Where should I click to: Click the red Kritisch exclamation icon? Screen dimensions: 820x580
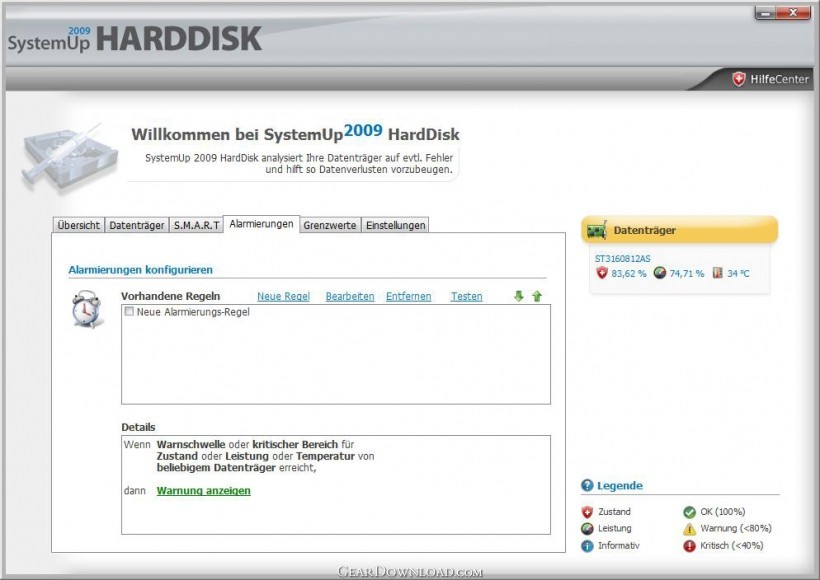689,546
